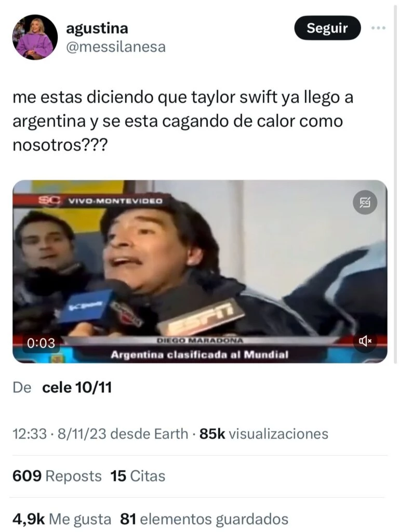Click the 85k visualizaciones view count
Screen dimensions: 400x532
click(x=263, y=434)
